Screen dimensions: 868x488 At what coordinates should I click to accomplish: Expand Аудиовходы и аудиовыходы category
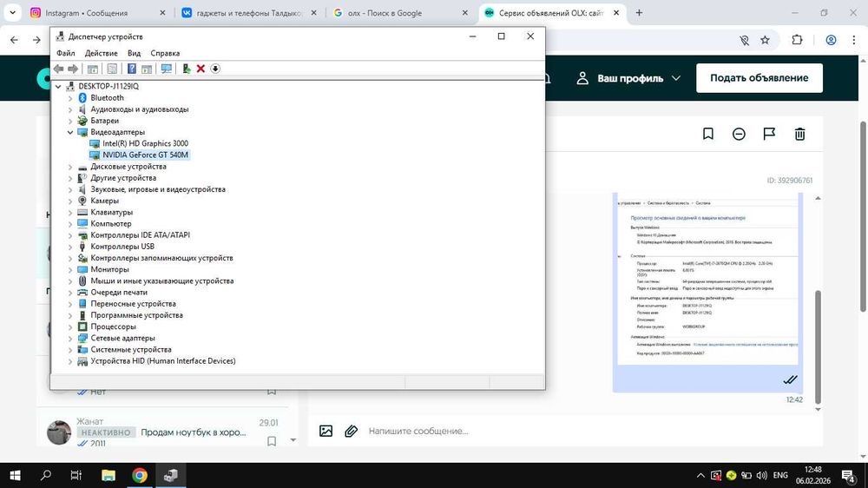tap(70, 109)
